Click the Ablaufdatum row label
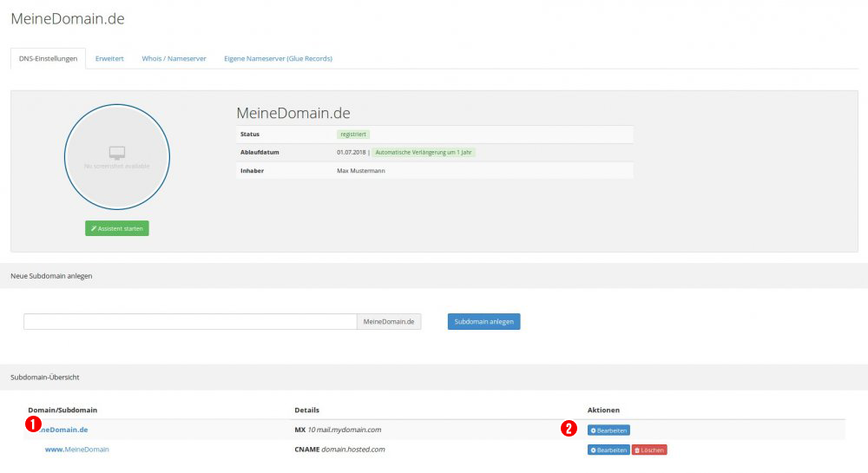Screen dimensions: 868x473 260,152
